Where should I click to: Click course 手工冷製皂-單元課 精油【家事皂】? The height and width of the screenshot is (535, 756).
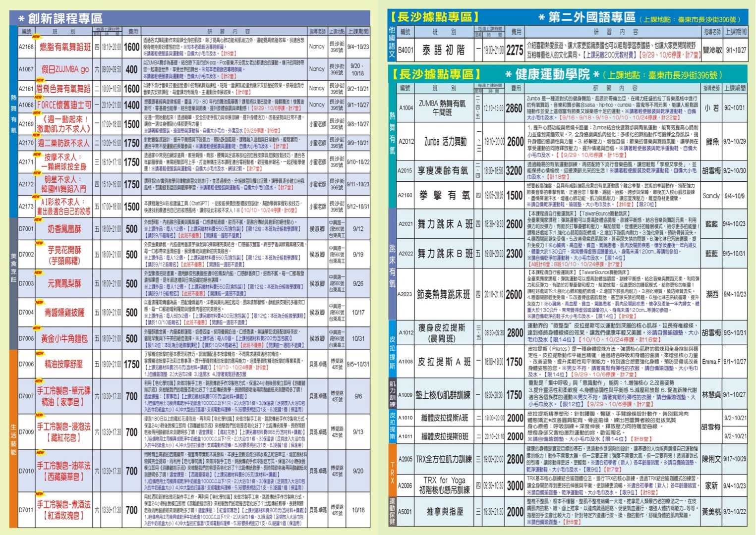pyautogui.click(x=63, y=396)
